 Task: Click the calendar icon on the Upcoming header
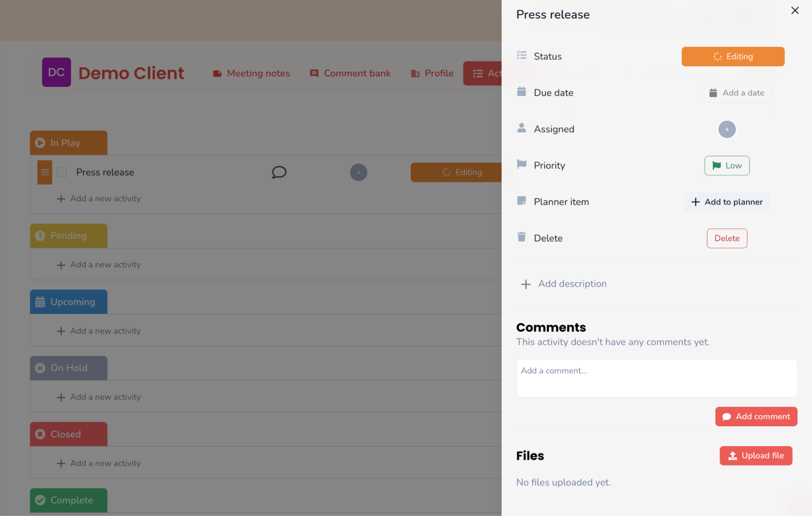(40, 301)
